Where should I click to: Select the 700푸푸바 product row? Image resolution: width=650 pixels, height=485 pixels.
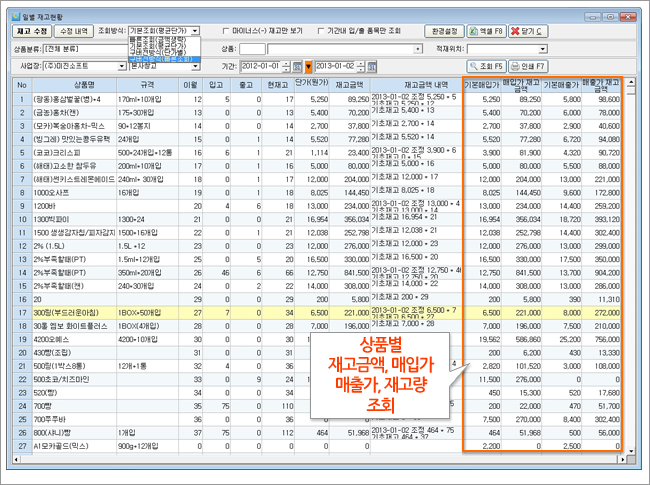317,420
